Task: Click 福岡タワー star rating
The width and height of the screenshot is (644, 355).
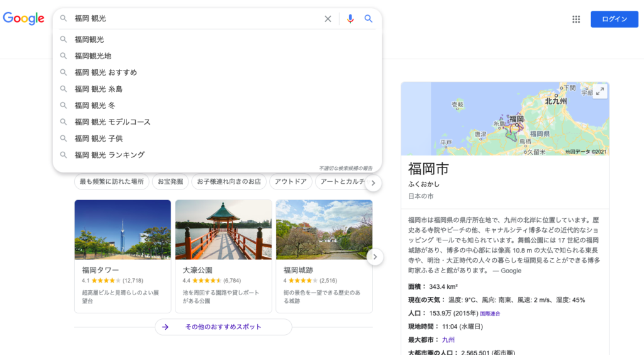Action: [106, 281]
